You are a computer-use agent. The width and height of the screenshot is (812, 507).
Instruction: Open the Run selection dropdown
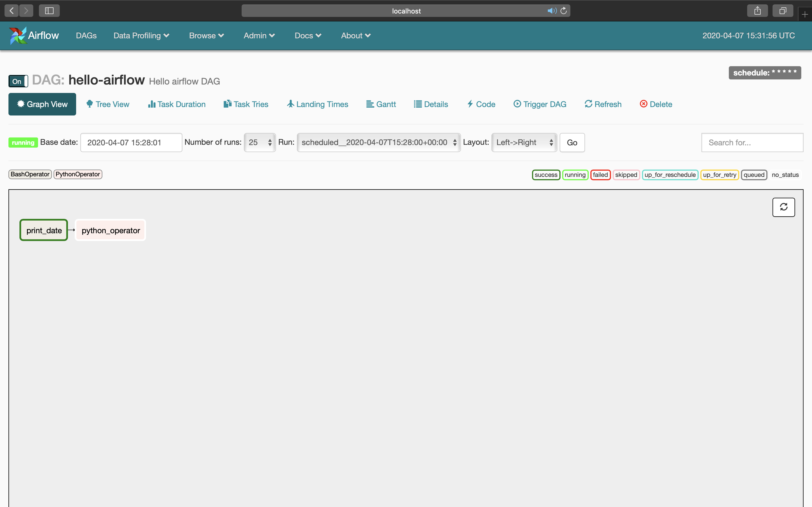tap(378, 143)
